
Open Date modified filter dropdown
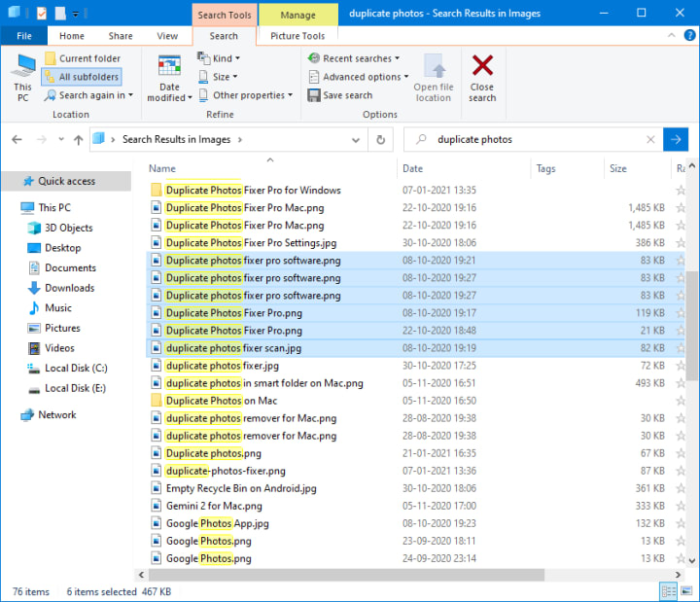tap(169, 78)
